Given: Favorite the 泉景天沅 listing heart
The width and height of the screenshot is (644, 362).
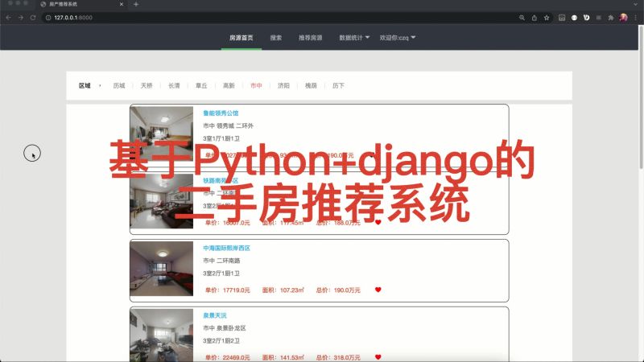Looking at the screenshot, I should (x=378, y=357).
